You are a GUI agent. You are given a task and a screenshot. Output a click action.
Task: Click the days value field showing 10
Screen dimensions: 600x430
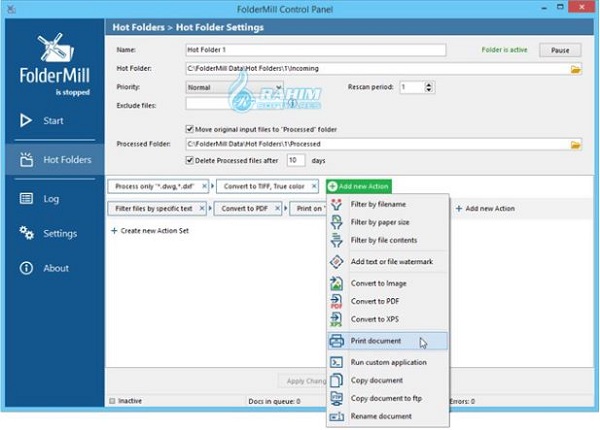[296, 160]
